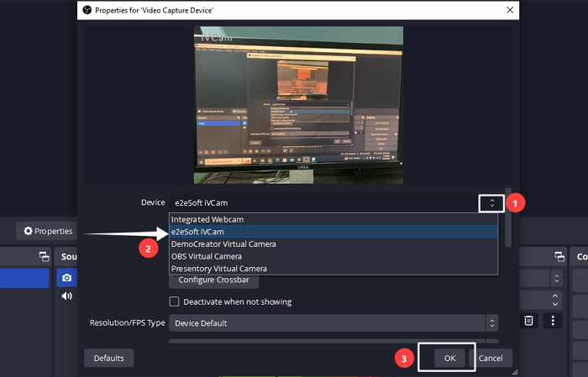Click the trash delete icon
Image resolution: width=588 pixels, height=377 pixels.
click(528, 321)
